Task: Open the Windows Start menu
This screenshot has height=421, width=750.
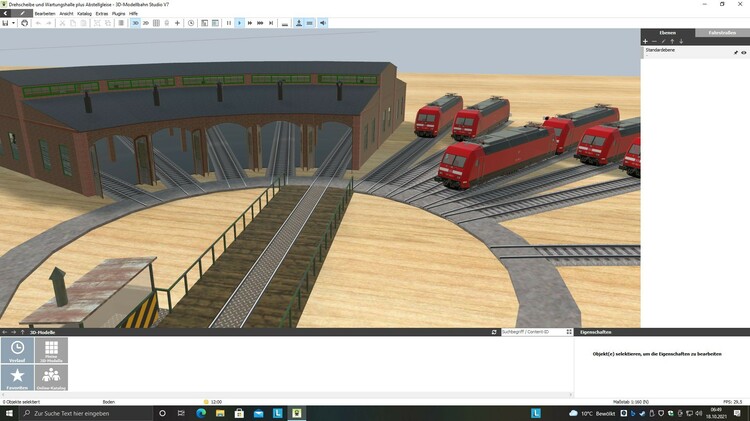Action: click(x=9, y=413)
